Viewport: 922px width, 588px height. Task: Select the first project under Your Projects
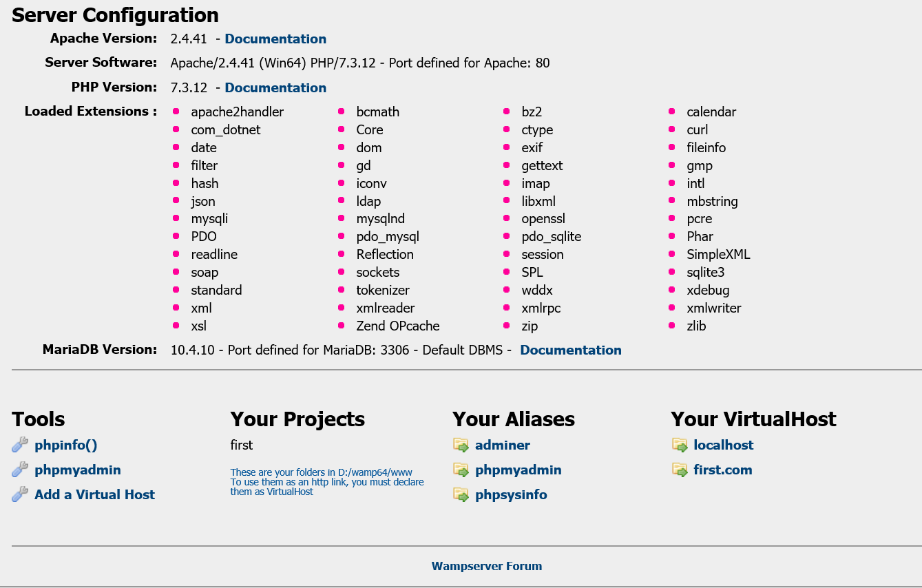pyautogui.click(x=241, y=445)
